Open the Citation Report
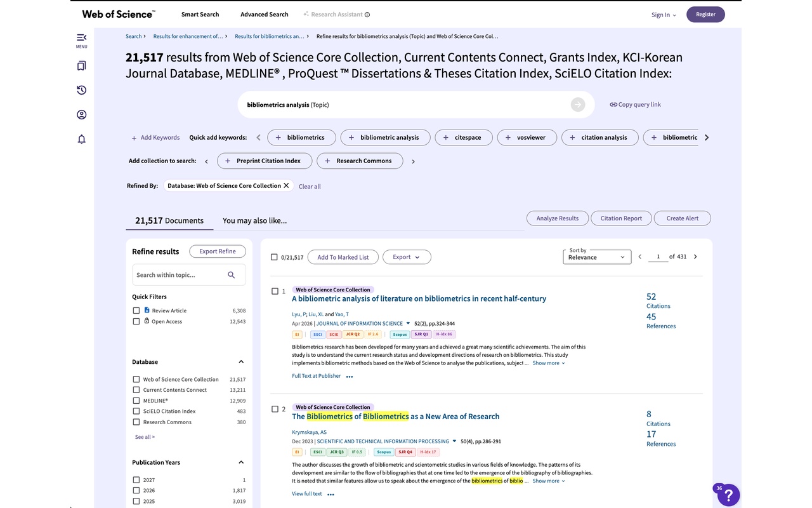812x508 pixels. click(x=621, y=218)
